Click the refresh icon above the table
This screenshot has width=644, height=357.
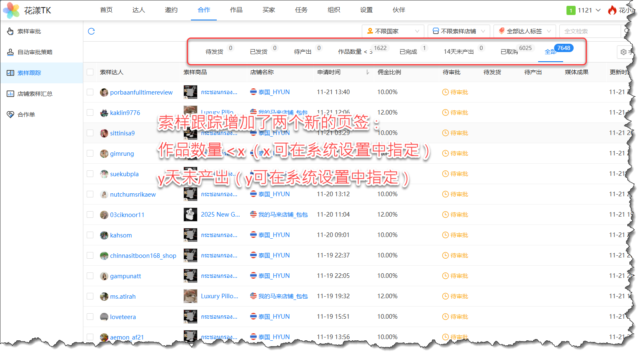(x=91, y=31)
